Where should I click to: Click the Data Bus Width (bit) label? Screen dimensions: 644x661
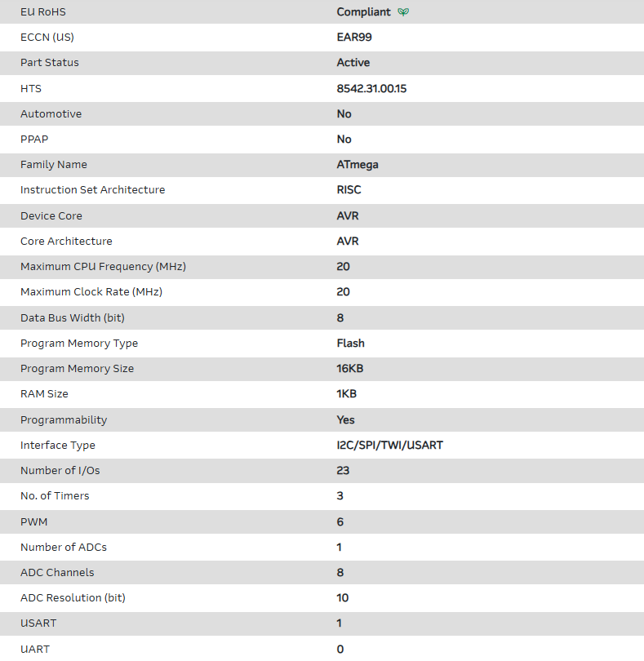73,317
